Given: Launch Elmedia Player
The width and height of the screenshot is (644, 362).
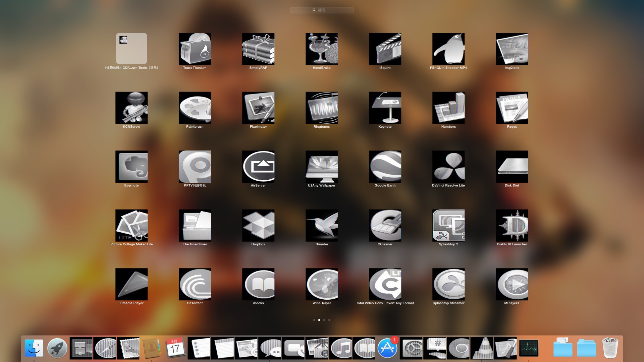Looking at the screenshot, I should [131, 284].
